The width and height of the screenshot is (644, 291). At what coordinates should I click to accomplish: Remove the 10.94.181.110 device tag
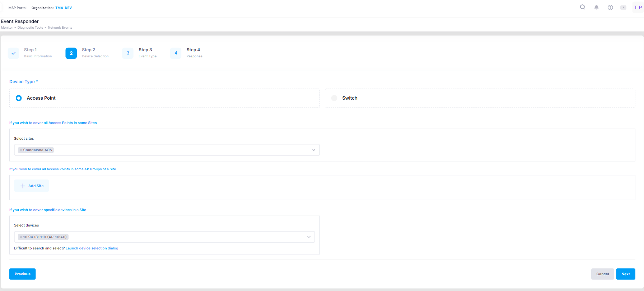21,237
